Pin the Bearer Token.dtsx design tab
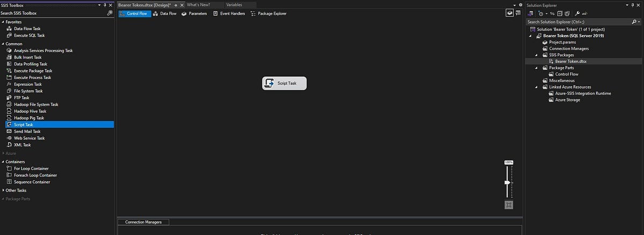The width and height of the screenshot is (644, 235). (176, 5)
